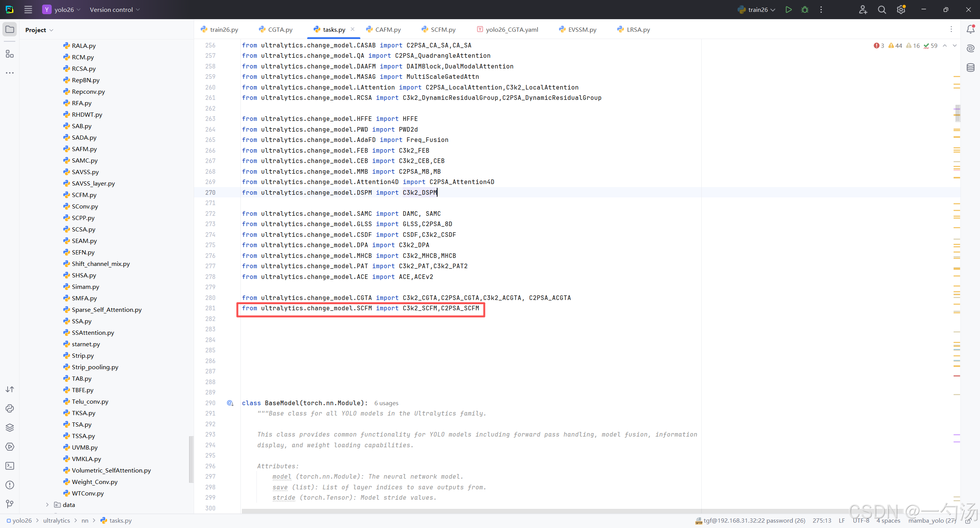Open Problems tool window icon
980x528 pixels.
[x=10, y=485]
